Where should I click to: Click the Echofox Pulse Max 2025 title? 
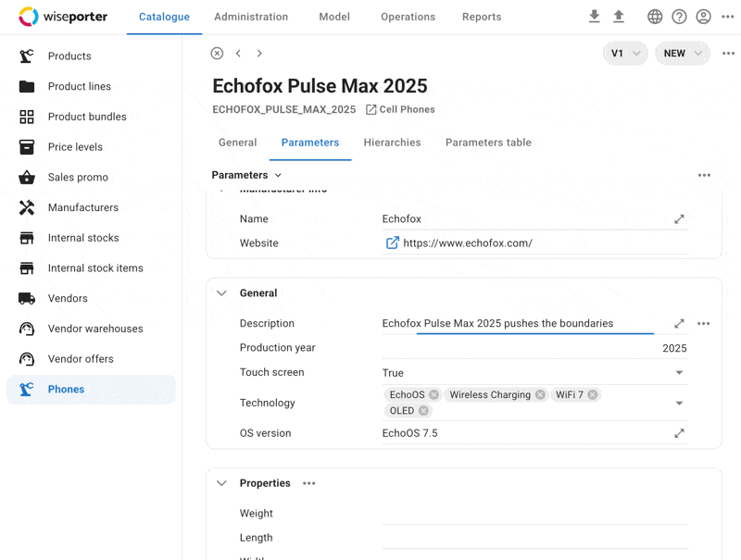(x=320, y=86)
